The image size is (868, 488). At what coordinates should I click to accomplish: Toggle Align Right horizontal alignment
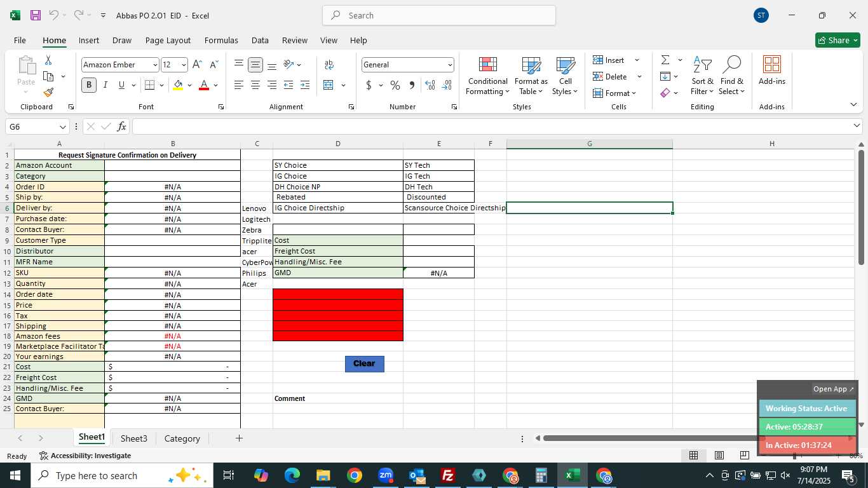pos(272,85)
